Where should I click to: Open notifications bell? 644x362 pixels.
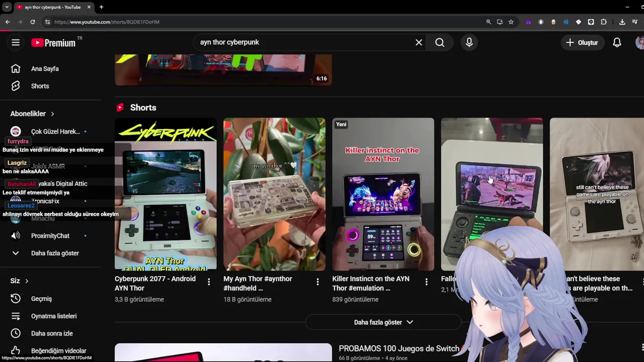pos(617,43)
